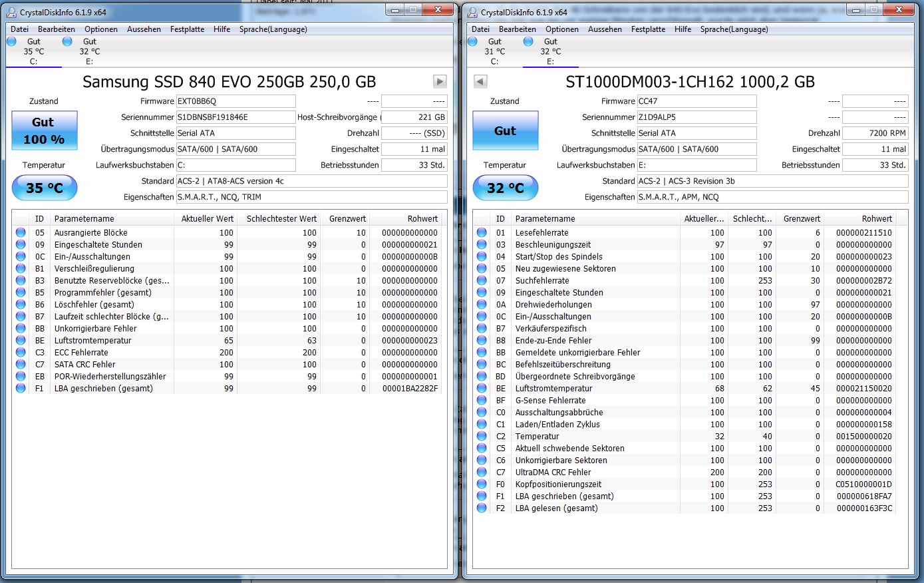Select the E: disk tab in right window
The width and height of the screenshot is (924, 583).
[550, 51]
